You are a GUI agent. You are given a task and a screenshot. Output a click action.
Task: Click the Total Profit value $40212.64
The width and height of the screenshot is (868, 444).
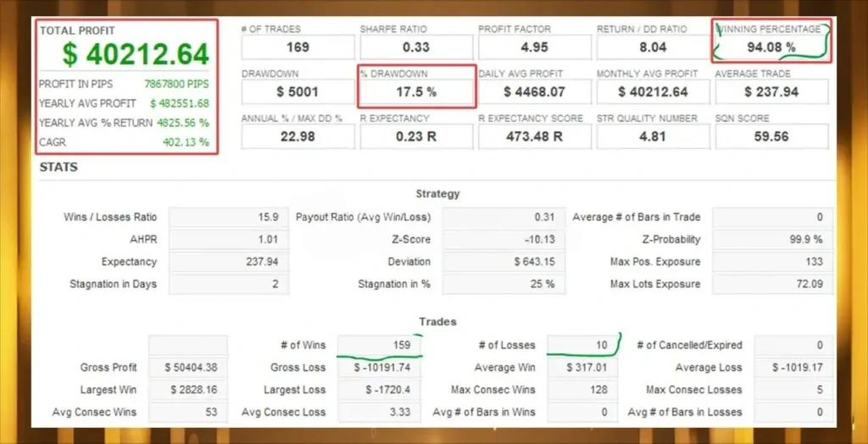pyautogui.click(x=136, y=54)
